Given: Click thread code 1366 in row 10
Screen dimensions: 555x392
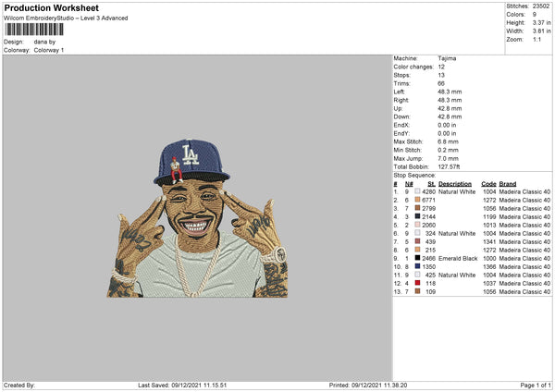Looking at the screenshot, I should (x=489, y=267).
